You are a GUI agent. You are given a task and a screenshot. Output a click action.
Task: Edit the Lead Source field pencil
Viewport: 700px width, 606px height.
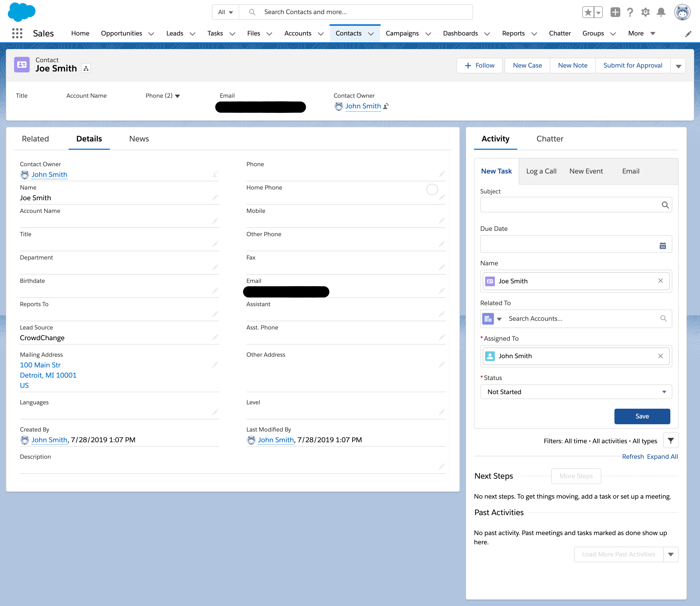point(215,338)
